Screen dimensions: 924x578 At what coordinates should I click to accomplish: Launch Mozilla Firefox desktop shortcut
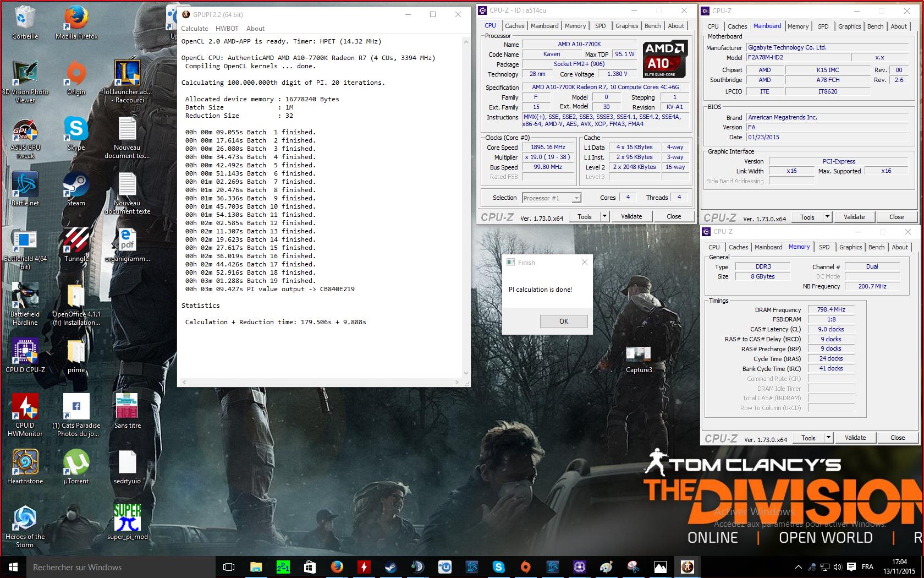click(76, 23)
